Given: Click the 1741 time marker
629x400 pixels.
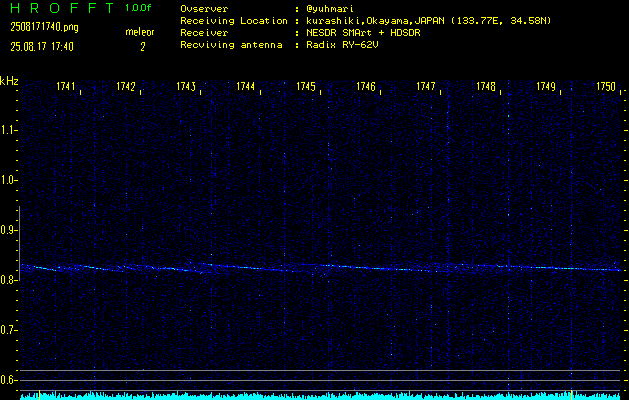Looking at the screenshot, I should click(x=65, y=86).
